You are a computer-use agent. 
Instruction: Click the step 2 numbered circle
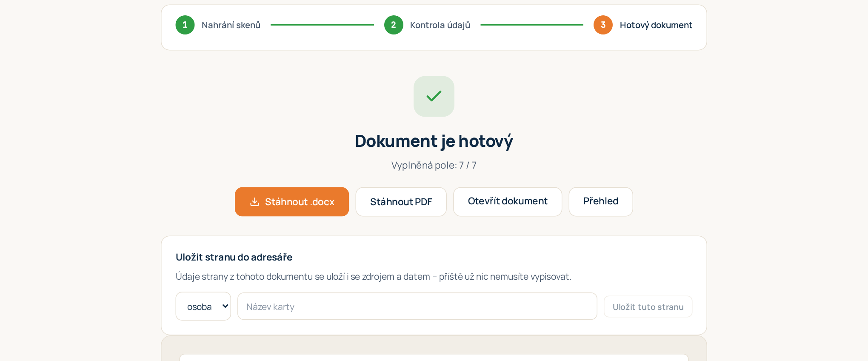[x=394, y=25]
